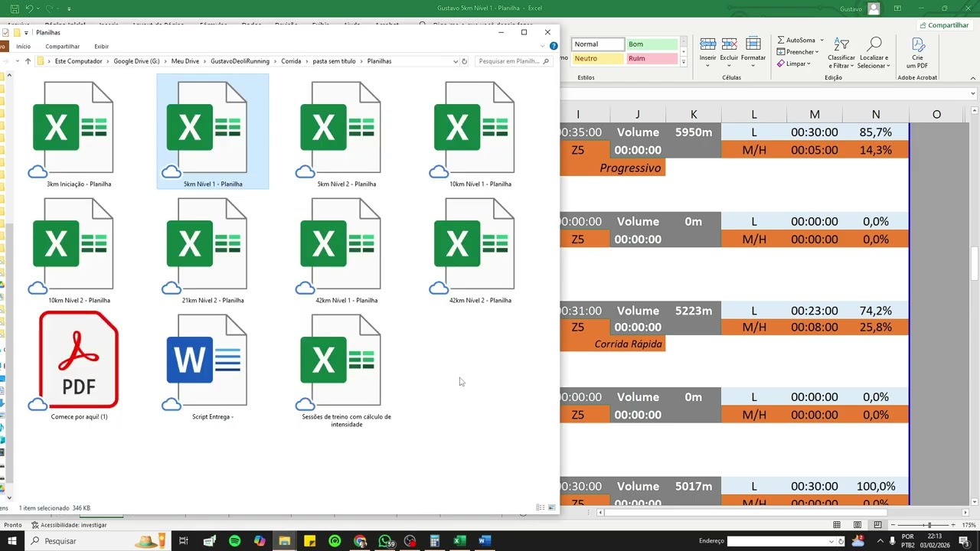
Task: Click the GustavoDeoliRunning breadcrumb
Action: (x=240, y=61)
